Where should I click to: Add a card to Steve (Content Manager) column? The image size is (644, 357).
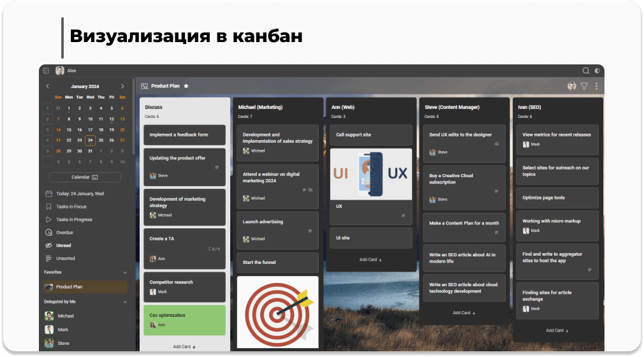[464, 313]
